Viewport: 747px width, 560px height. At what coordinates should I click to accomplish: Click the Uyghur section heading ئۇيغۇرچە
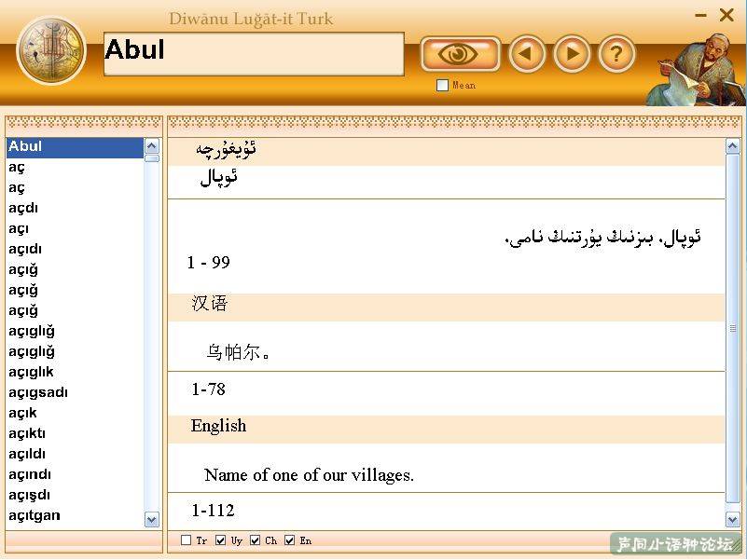(x=226, y=149)
